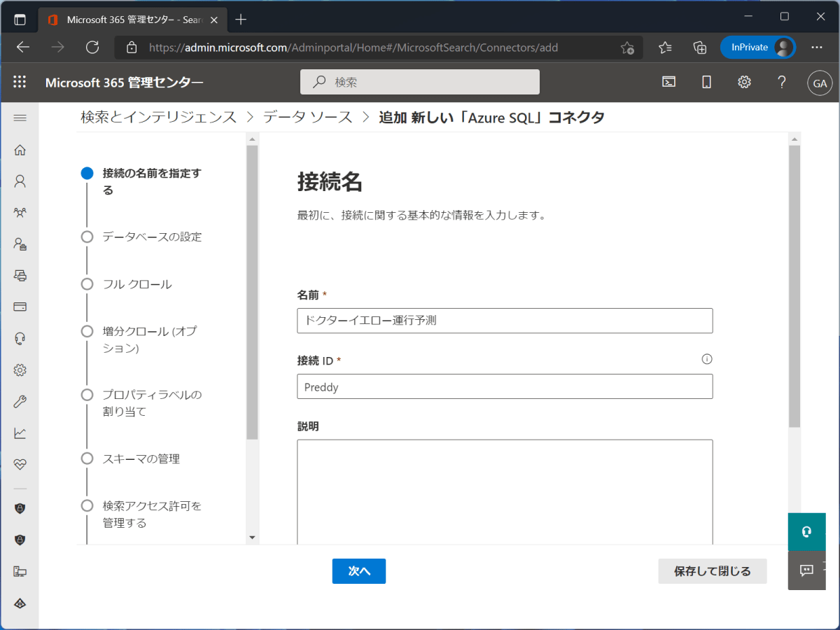Image resolution: width=840 pixels, height=630 pixels.
Task: Open the second shield admin center icon
Action: tap(20, 540)
